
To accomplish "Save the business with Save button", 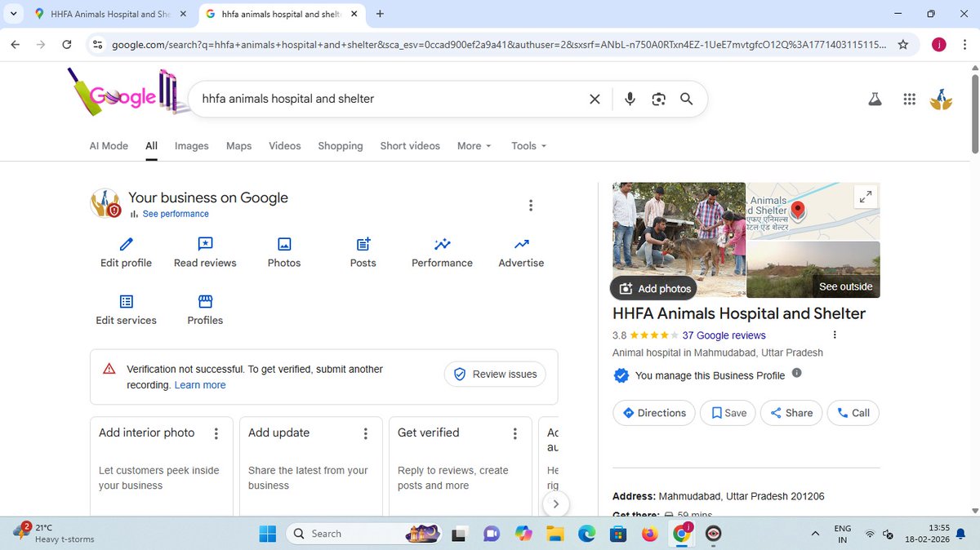I will coord(729,413).
